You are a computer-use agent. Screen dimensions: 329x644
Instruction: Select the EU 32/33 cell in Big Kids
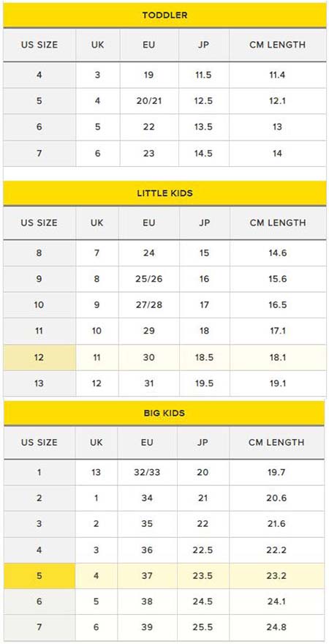(x=147, y=472)
